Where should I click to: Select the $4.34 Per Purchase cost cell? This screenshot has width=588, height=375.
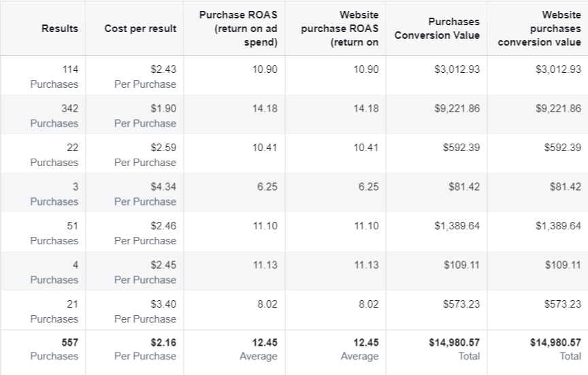tap(146, 194)
